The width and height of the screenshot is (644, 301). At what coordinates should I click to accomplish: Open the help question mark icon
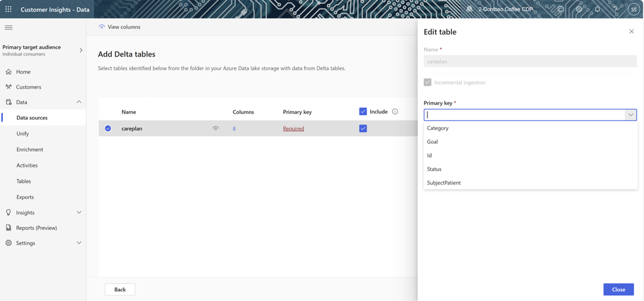click(615, 9)
